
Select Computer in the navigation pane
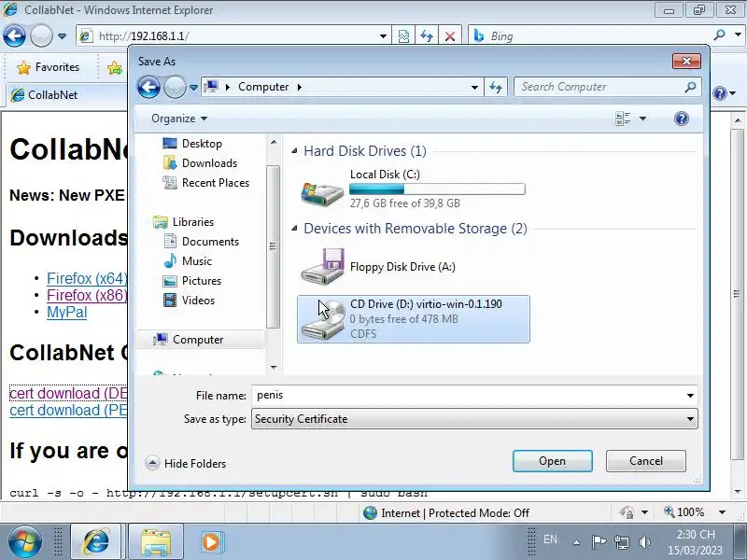coord(198,340)
